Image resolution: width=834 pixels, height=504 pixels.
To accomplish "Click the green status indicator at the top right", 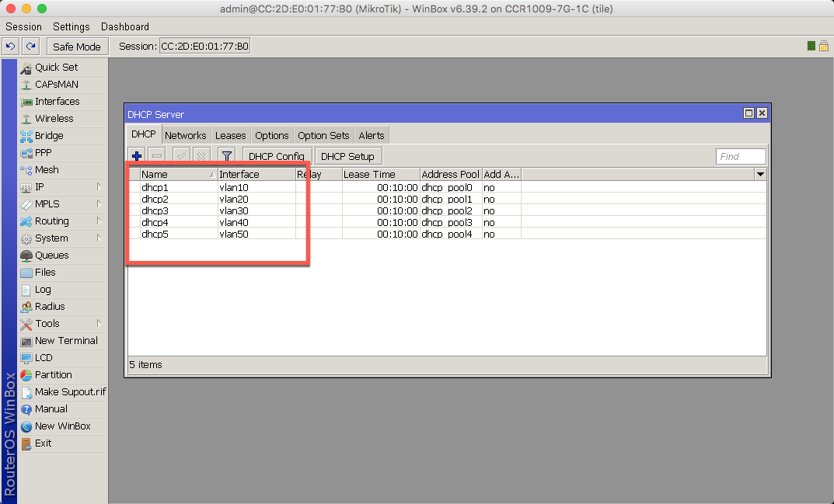I will click(811, 46).
